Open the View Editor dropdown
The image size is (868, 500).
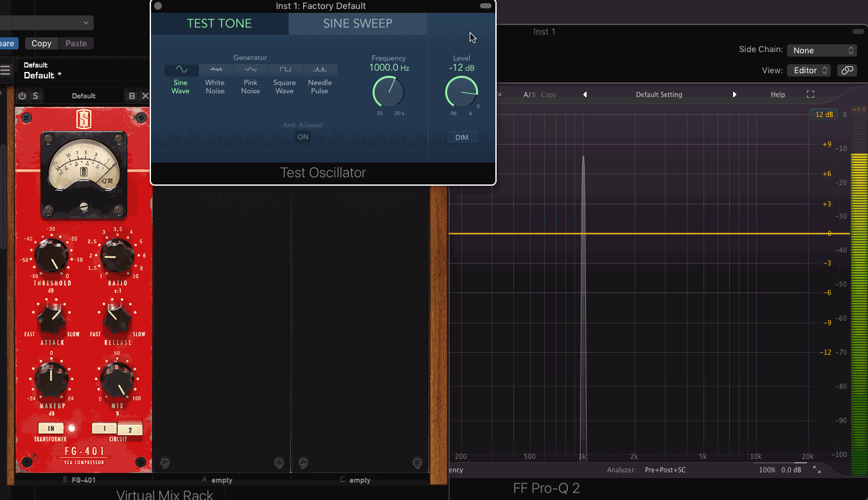tap(809, 70)
